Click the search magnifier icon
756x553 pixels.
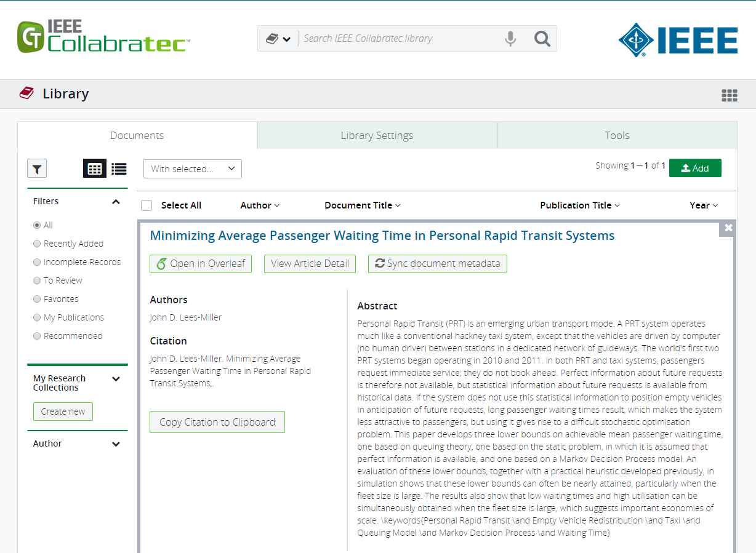click(x=542, y=38)
